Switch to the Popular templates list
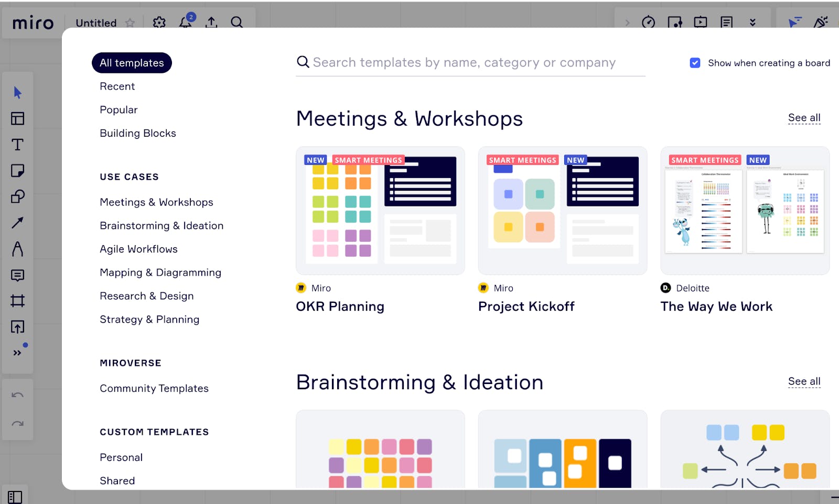The image size is (839, 504). [119, 110]
